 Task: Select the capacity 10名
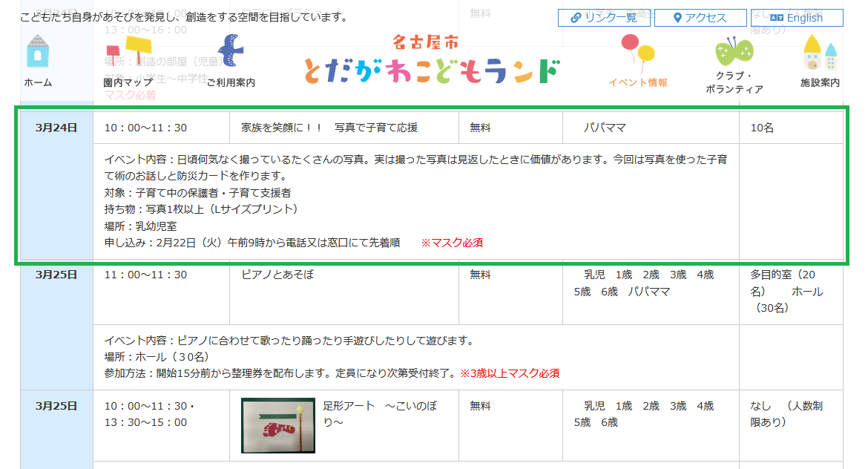[x=762, y=128]
